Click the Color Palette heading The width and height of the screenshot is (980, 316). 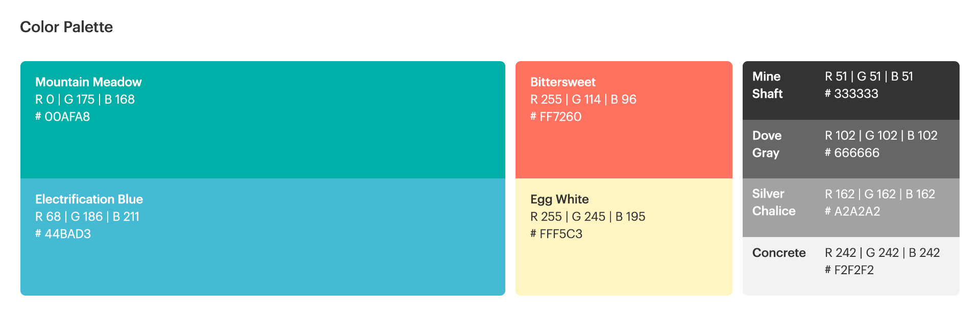click(x=66, y=27)
